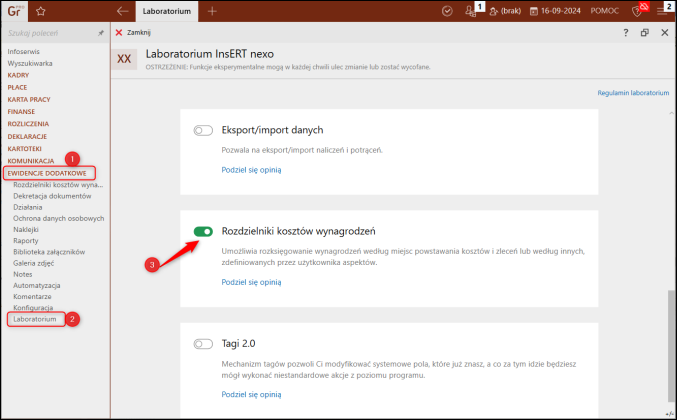
Task: Click Podziel się opinią under Eksport/import danych
Action: click(x=251, y=170)
